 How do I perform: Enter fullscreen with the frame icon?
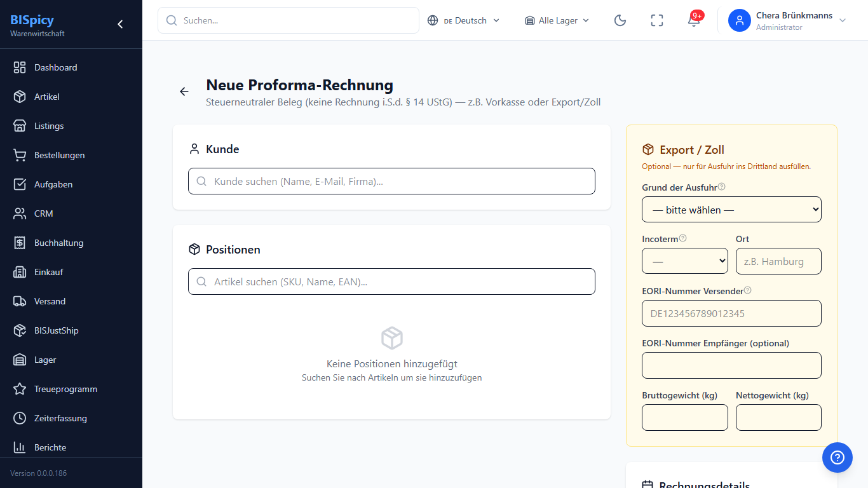click(x=657, y=20)
